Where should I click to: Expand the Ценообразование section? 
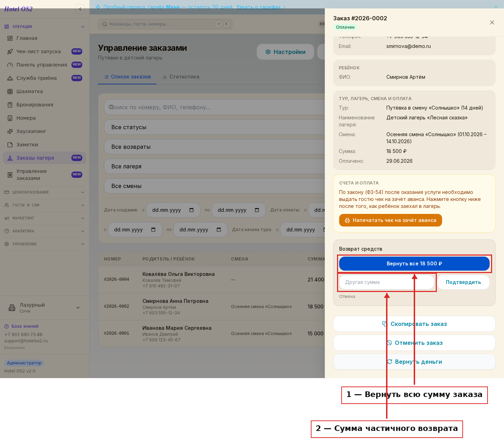pyautogui.click(x=44, y=192)
